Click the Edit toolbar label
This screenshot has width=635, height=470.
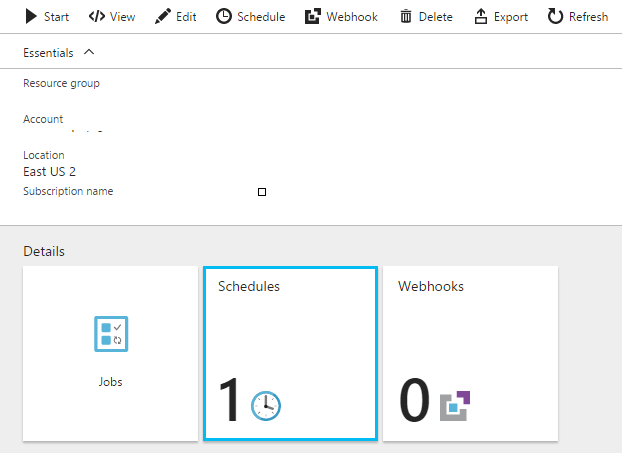tap(186, 17)
